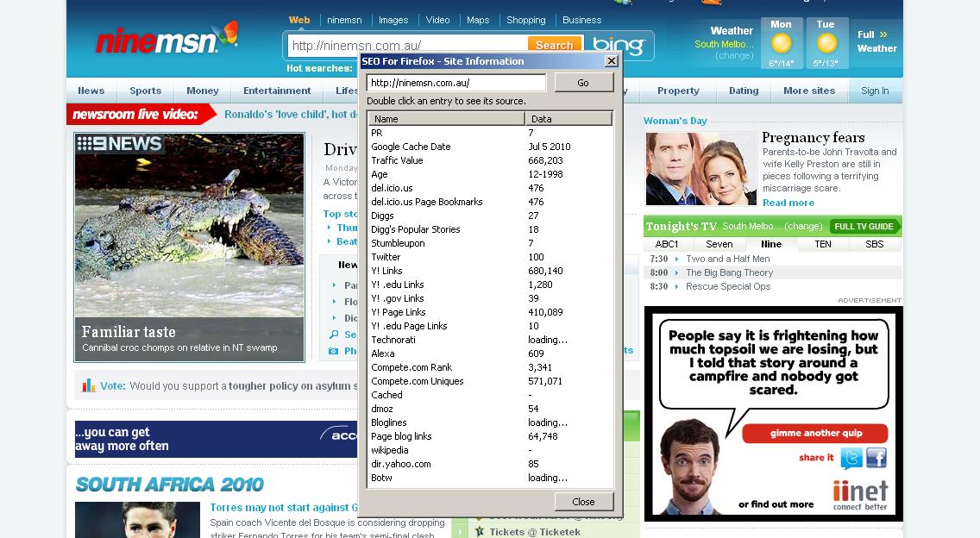Click the Vote bar chart icon
This screenshot has width=980, height=538.
point(88,386)
